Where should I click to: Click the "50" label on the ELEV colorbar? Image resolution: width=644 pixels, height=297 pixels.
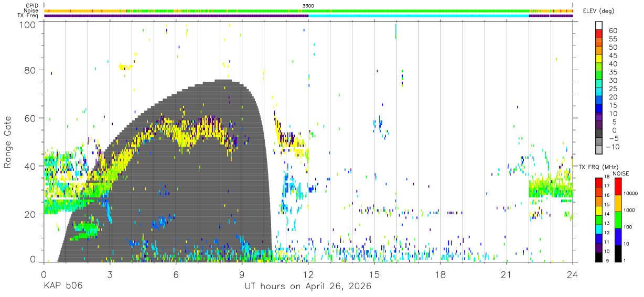(x=613, y=48)
